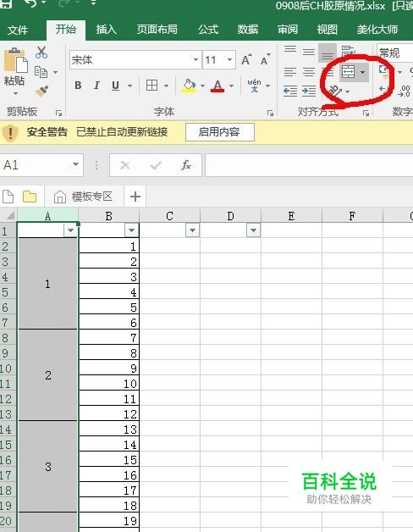Image resolution: width=413 pixels, height=532 pixels.
Task: Click the yellow folder icon
Action: [x=30, y=197]
